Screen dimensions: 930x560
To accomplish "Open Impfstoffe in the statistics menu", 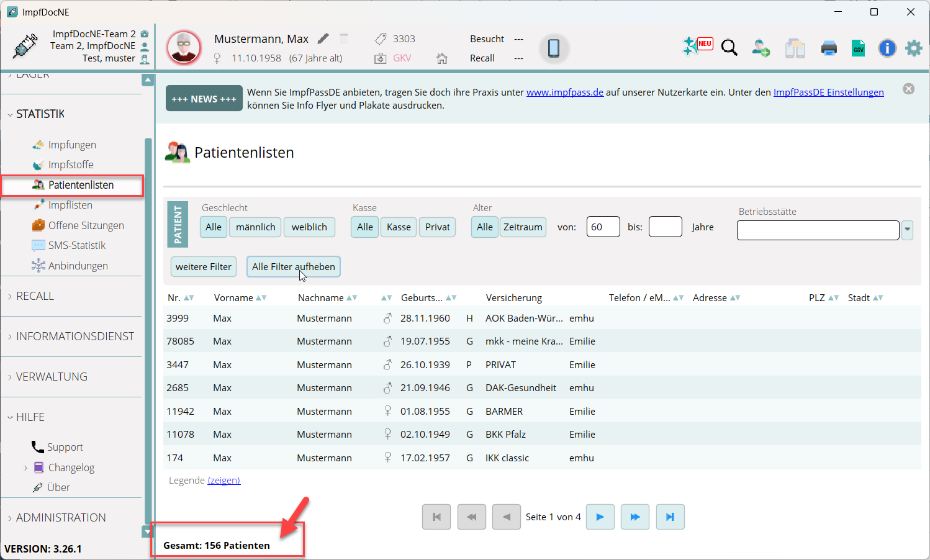I will (71, 165).
